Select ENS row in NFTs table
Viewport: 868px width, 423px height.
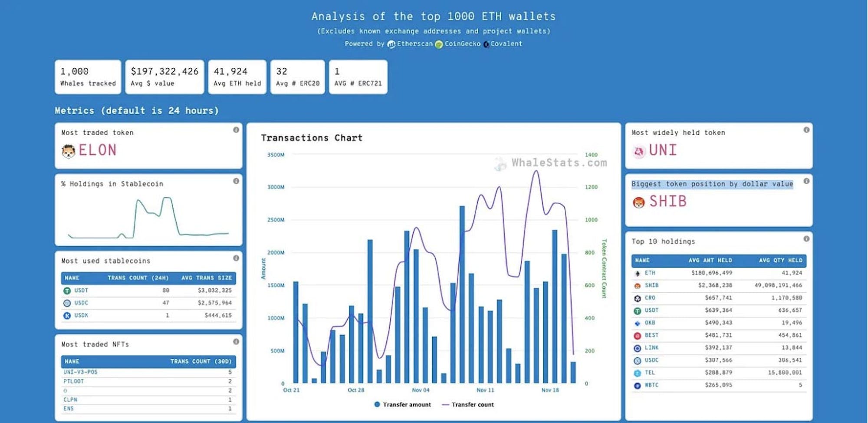148,409
